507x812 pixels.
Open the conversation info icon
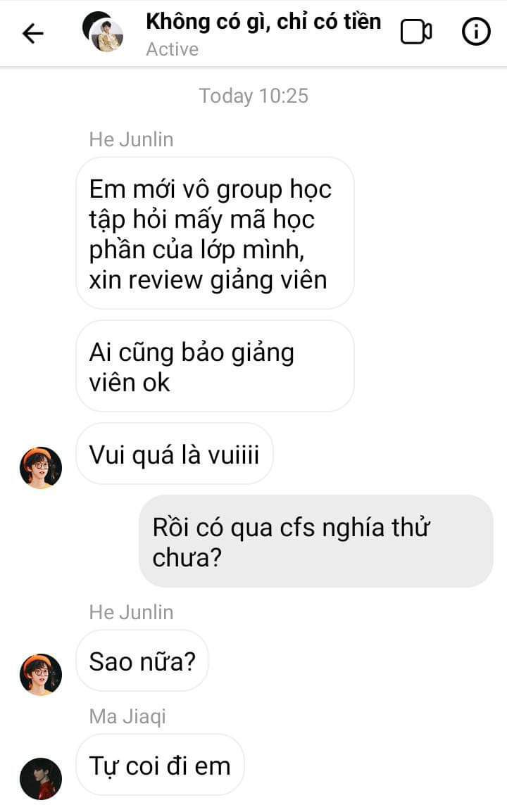click(x=476, y=32)
